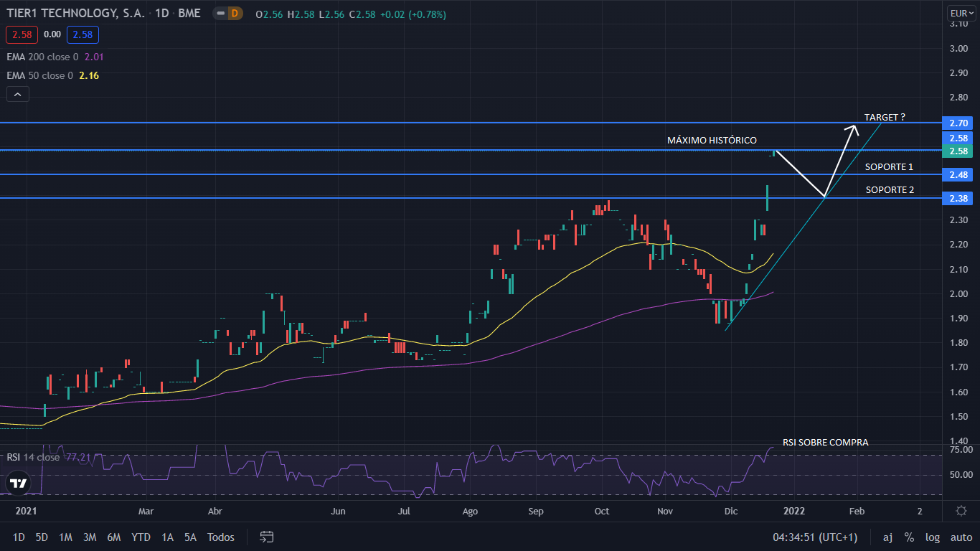Image resolution: width=980 pixels, height=551 pixels.
Task: Click the grey dash market status indicator
Action: (x=220, y=13)
